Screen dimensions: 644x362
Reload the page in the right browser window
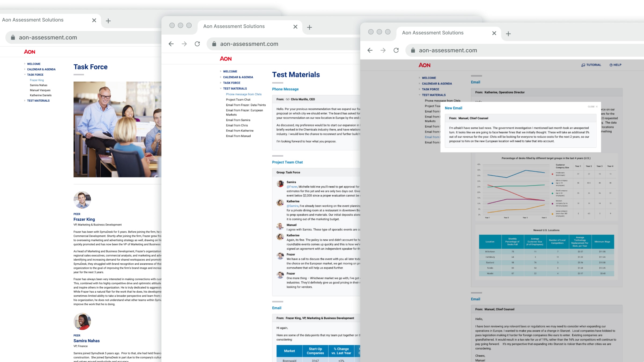tap(396, 50)
